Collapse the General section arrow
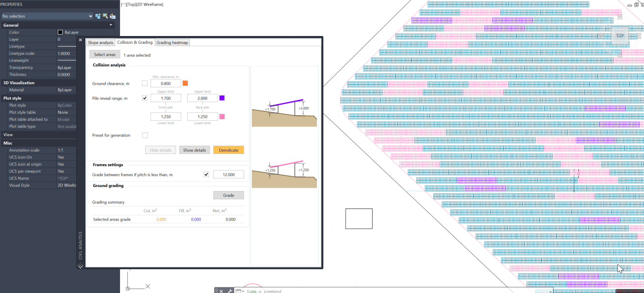 pos(111,25)
